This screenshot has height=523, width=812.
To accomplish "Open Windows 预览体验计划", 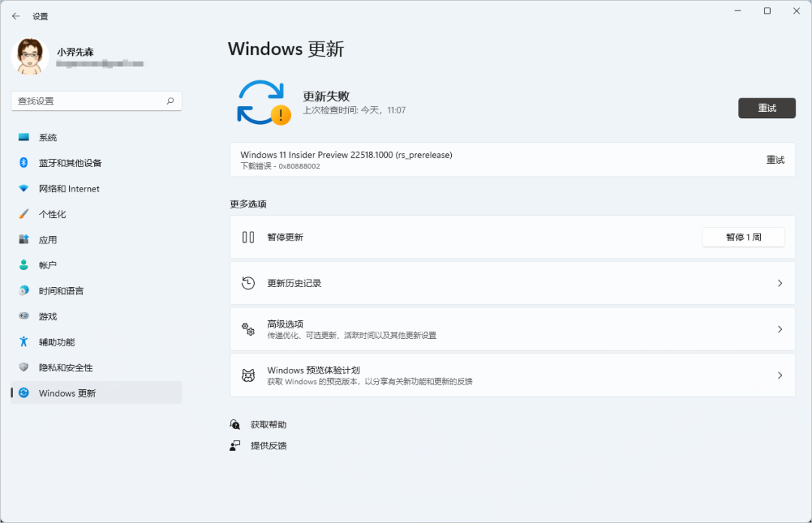I will pos(513,376).
